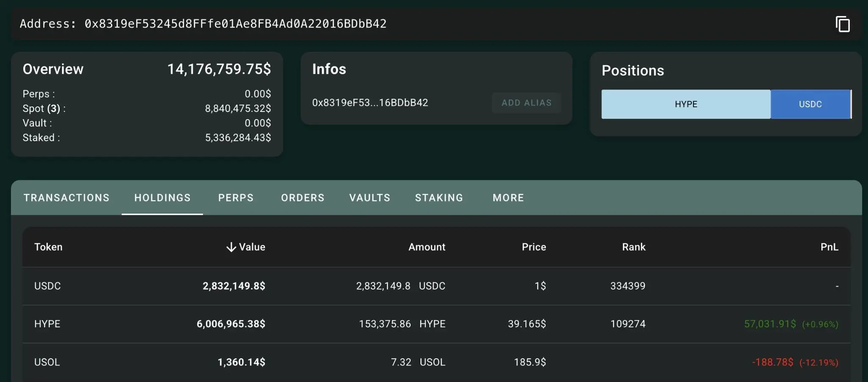Screen dimensions: 868x382
Task: Open the USOL token holdings row
Action: pos(47,362)
